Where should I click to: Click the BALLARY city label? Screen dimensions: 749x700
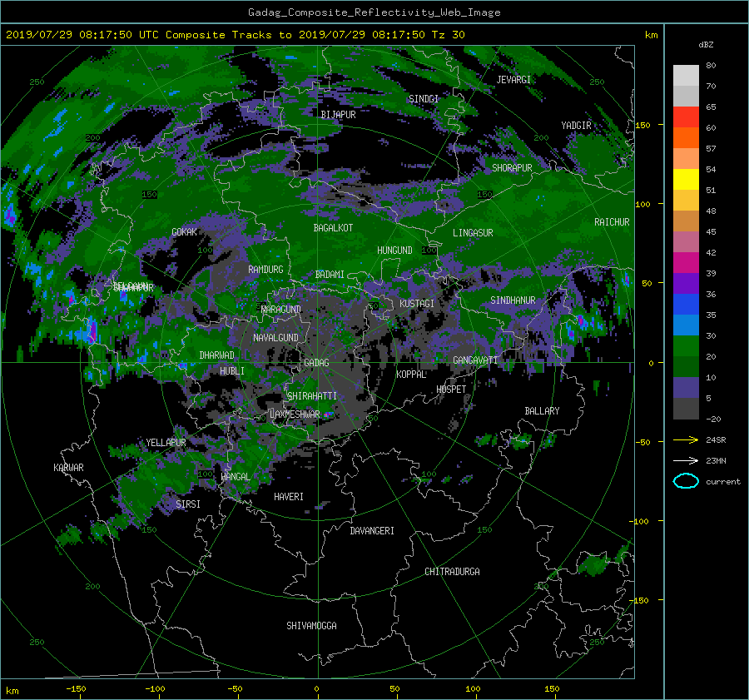pyautogui.click(x=542, y=411)
